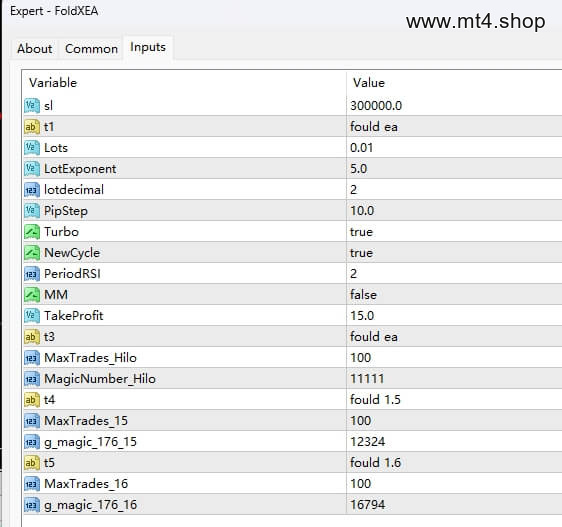The height and width of the screenshot is (527, 562).
Task: Click the double icon beside TakeProfit
Action: (32, 315)
